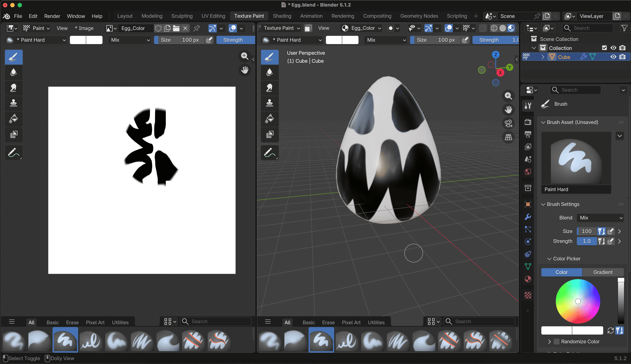
Task: Click zoom icon in image editor
Action: pos(245,56)
